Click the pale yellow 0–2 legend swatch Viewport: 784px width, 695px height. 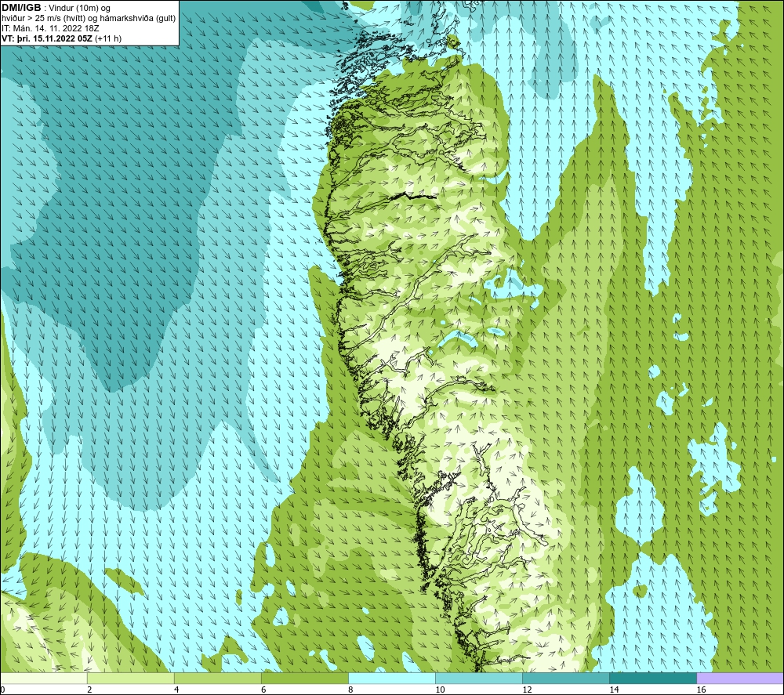click(44, 679)
